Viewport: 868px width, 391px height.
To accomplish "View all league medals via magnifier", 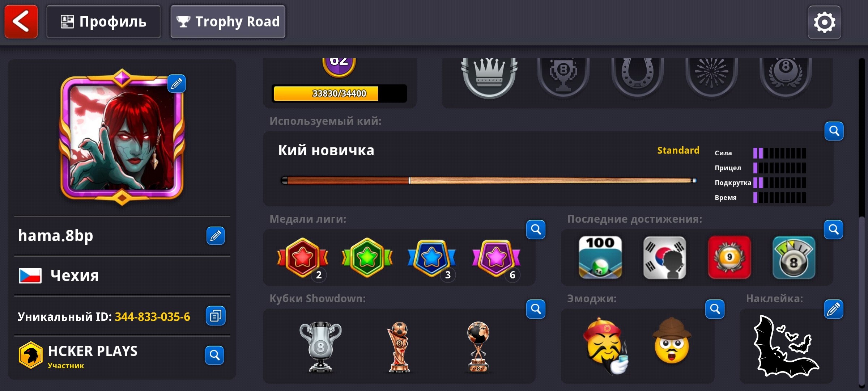I will click(x=536, y=229).
